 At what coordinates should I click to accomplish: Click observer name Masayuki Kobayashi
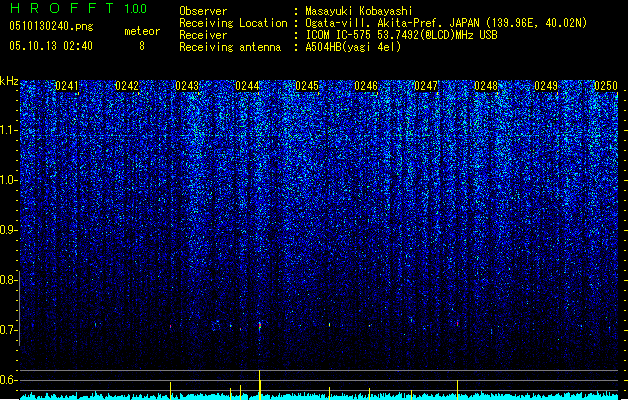[359, 11]
